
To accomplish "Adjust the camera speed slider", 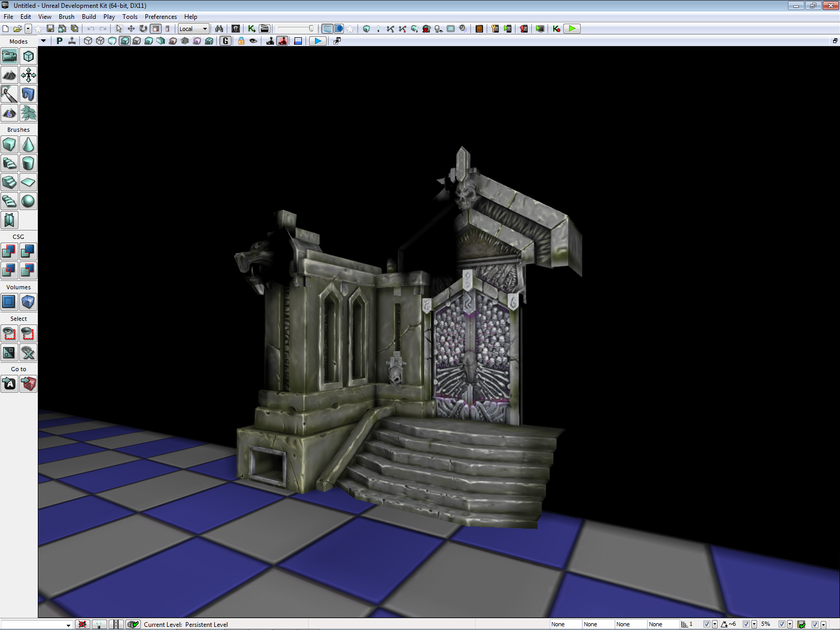I will pos(296,29).
